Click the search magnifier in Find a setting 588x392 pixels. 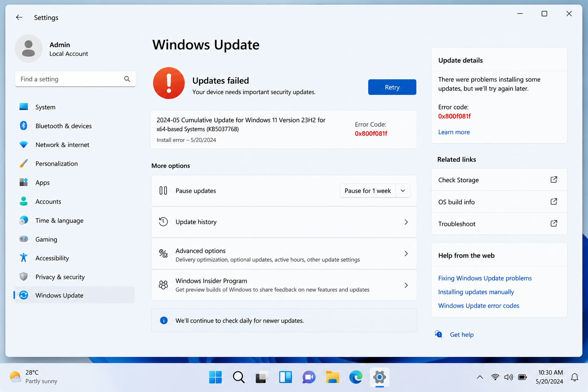(x=127, y=79)
